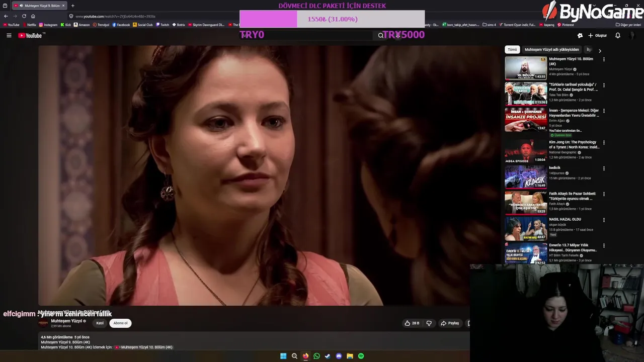
Task: Click the Katıl join button
Action: pyautogui.click(x=100, y=323)
